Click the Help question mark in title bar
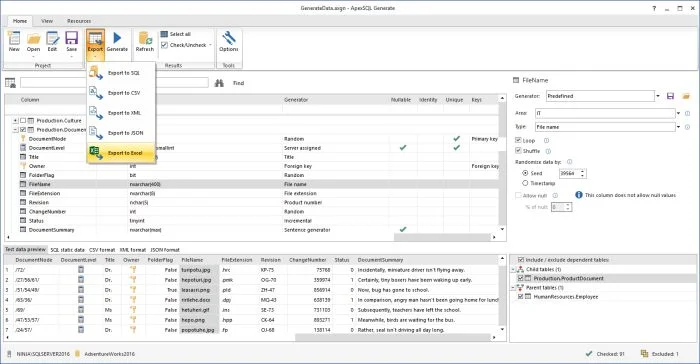This screenshot has height=364, width=700. point(654,8)
